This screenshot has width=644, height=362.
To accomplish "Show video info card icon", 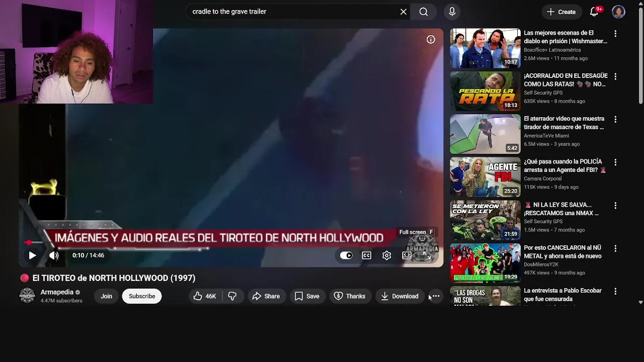I will 431,39.
